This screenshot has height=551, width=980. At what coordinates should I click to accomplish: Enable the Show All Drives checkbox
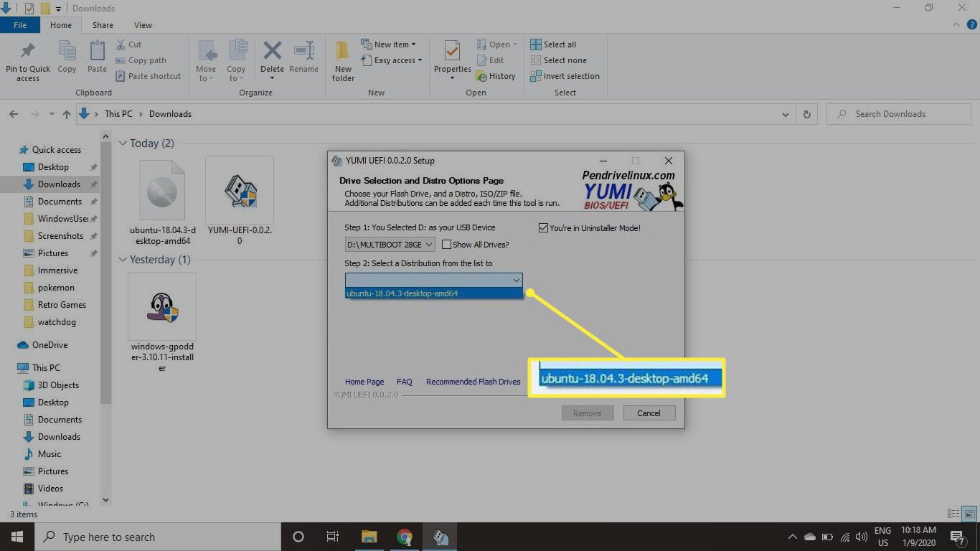pos(447,245)
